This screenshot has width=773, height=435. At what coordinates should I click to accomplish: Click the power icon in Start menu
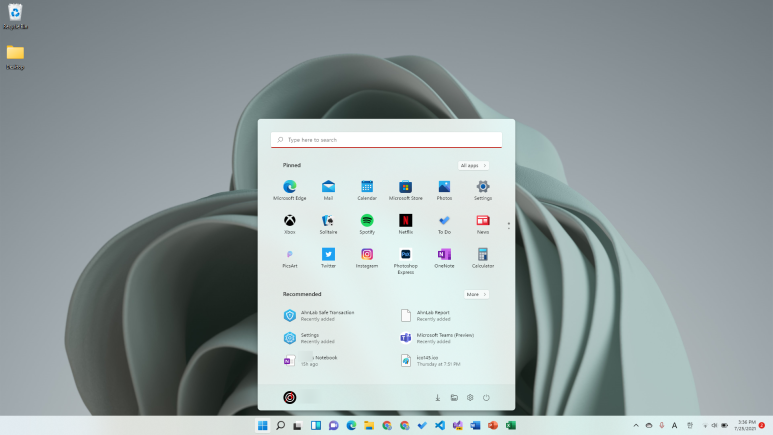[486, 398]
